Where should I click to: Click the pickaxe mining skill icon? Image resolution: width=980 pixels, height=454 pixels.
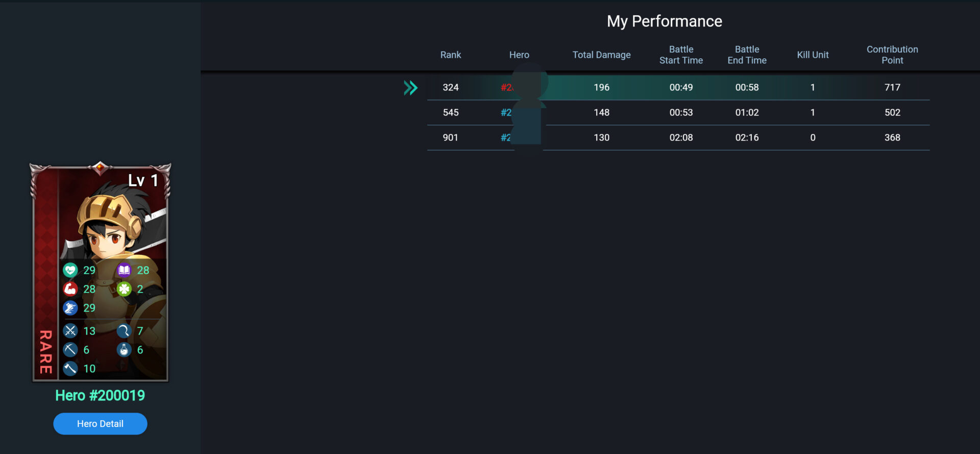(70, 350)
